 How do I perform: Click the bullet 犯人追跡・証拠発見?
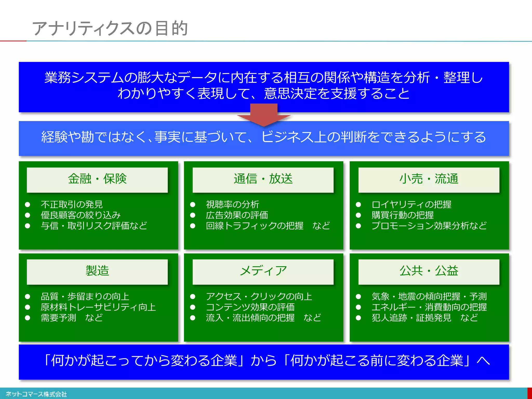(x=411, y=318)
